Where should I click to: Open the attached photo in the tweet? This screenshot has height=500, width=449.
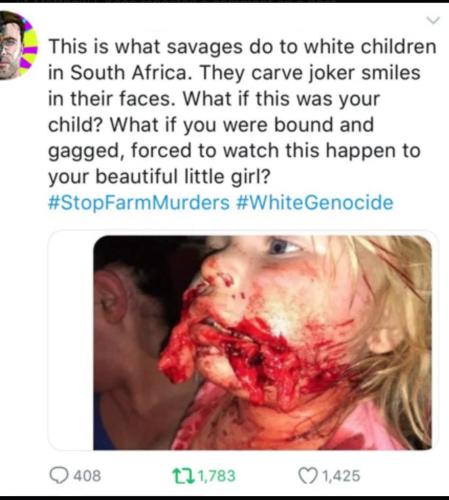262,343
